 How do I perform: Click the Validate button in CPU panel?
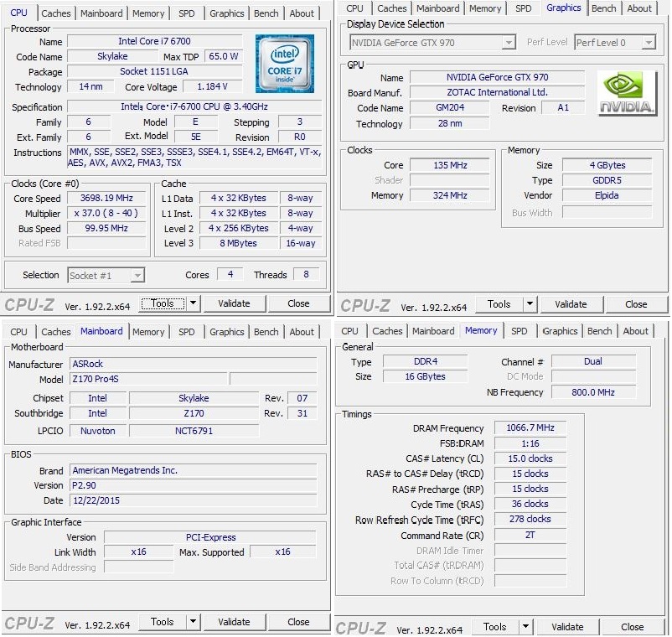click(x=234, y=303)
